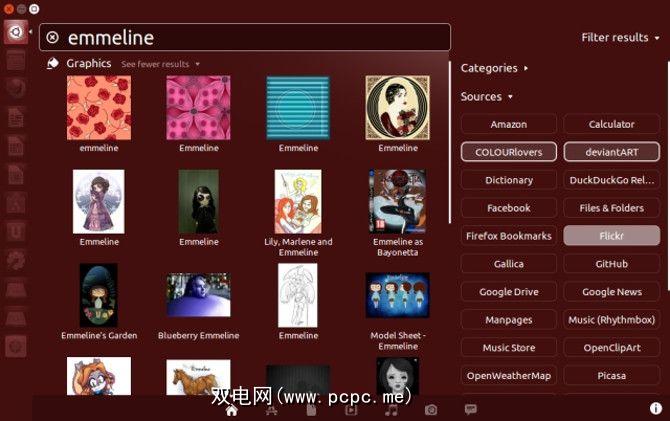Toggle the OpenClipArt source filter

pyautogui.click(x=611, y=347)
